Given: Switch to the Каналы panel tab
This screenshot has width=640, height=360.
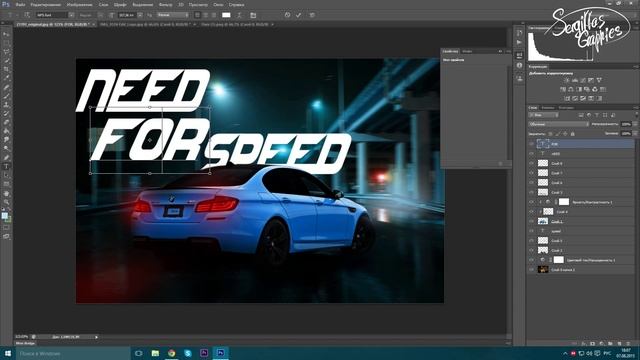Looking at the screenshot, I should coord(548,108).
